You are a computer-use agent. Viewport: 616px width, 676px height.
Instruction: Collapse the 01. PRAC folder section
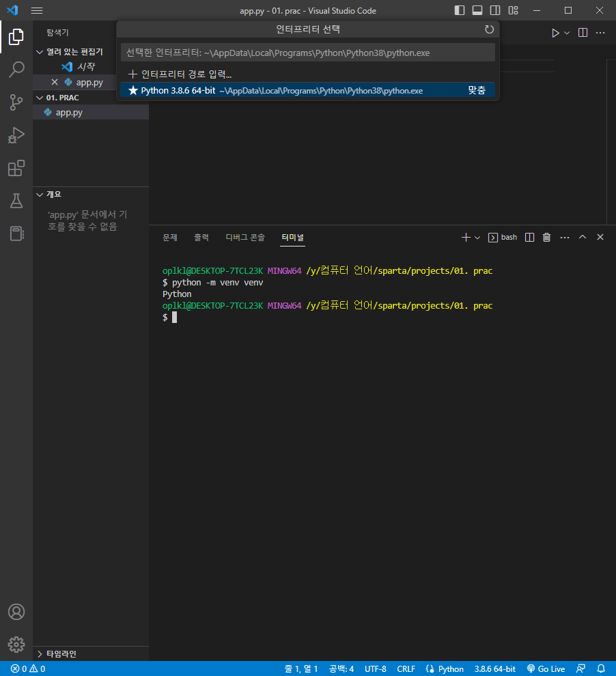[x=40, y=98]
